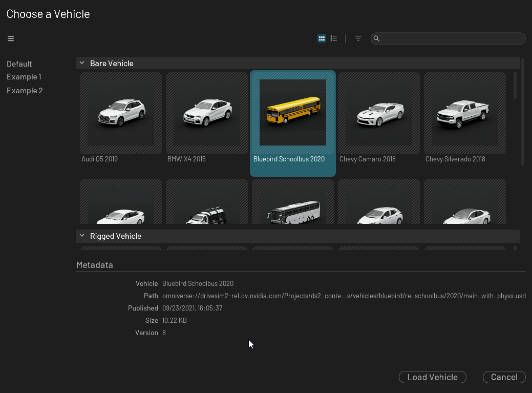Select the BMW X4 2015 vehicle
The height and width of the screenshot is (393, 532).
[x=206, y=113]
